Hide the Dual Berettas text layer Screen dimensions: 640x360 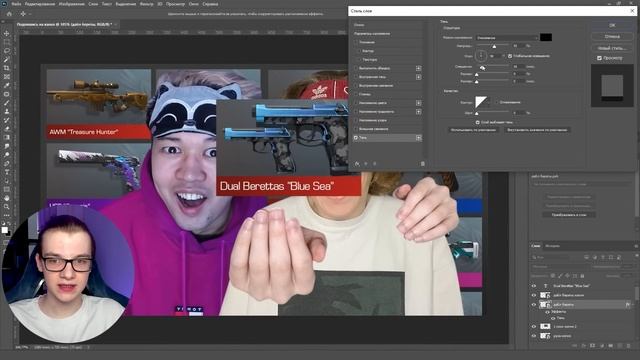pyautogui.click(x=534, y=286)
